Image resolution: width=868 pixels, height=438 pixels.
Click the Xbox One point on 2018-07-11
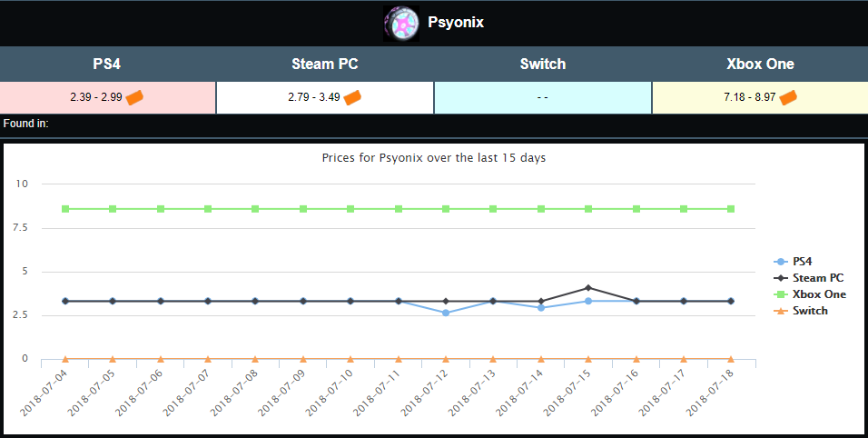(399, 209)
